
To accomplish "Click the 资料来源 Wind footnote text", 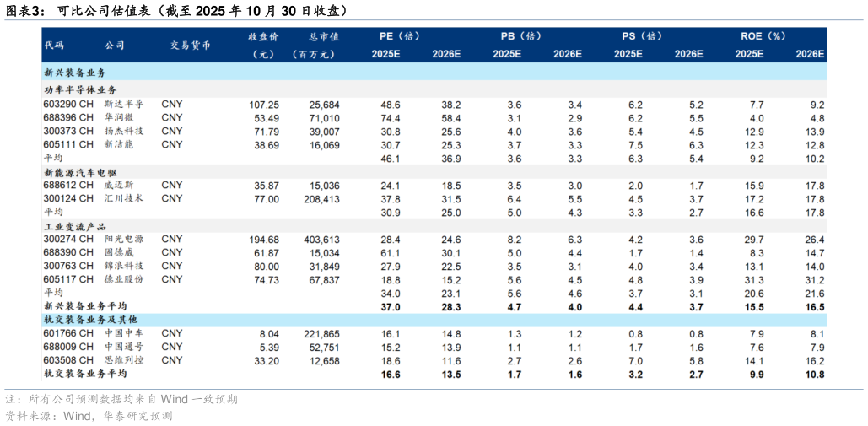I will click(89, 415).
